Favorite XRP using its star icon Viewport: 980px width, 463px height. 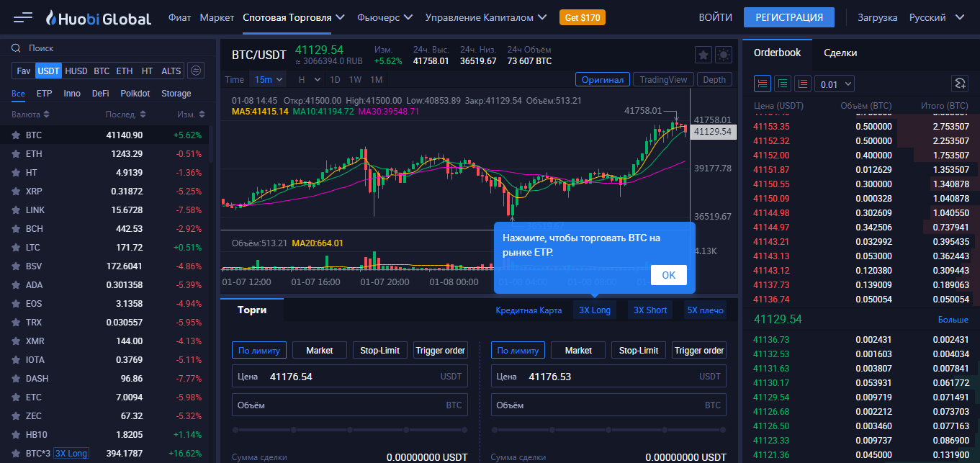(15, 191)
